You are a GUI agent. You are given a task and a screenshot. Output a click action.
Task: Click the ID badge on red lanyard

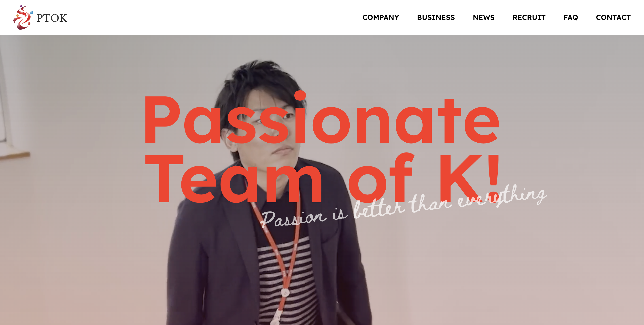[x=285, y=292]
